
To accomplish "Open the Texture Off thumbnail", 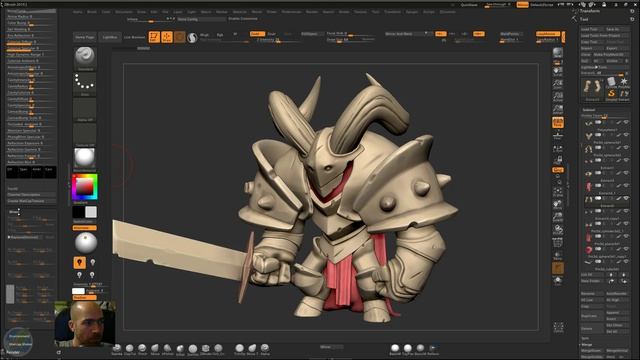I will pyautogui.click(x=85, y=135).
